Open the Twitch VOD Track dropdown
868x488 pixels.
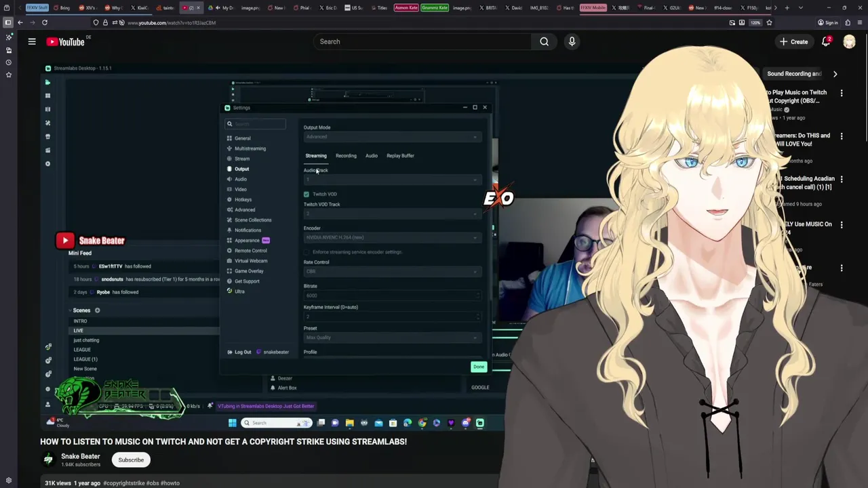(392, 213)
